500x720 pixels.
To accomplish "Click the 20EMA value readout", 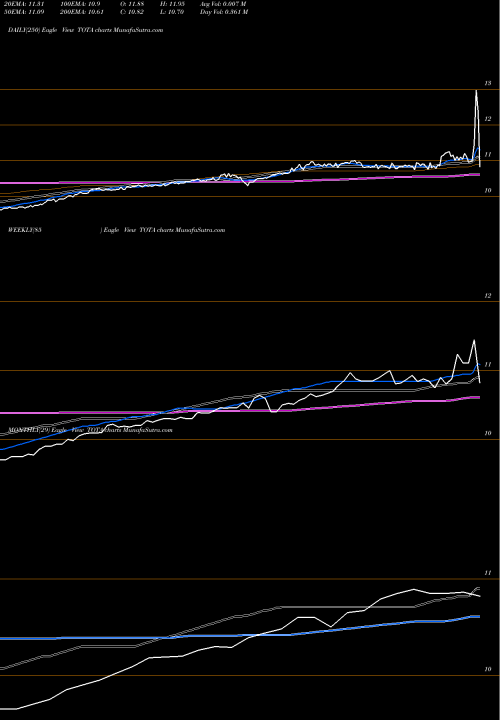I will tap(23, 4).
